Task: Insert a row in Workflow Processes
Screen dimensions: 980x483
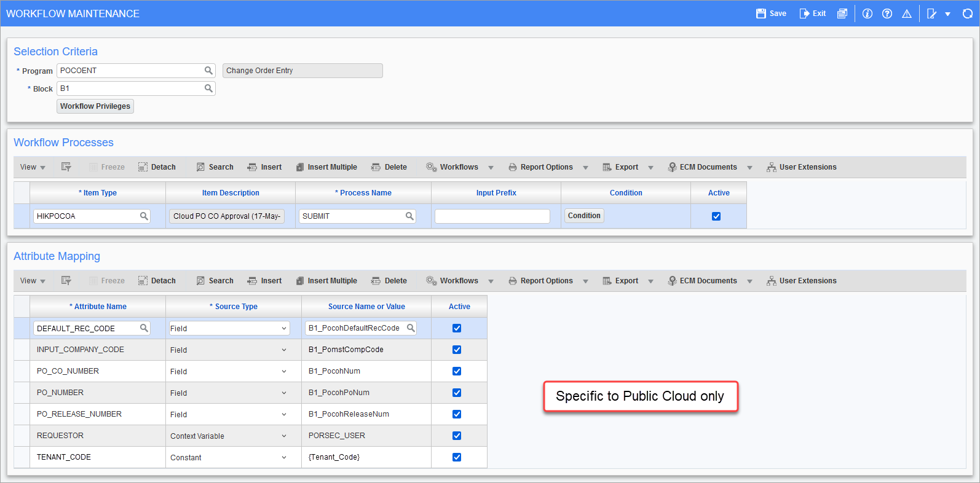Action: 264,167
